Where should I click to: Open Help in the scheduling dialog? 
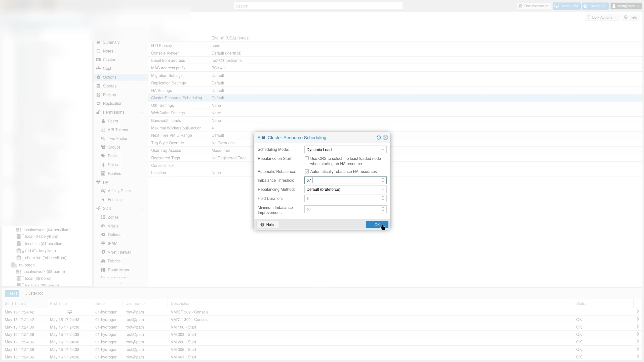pos(267,225)
